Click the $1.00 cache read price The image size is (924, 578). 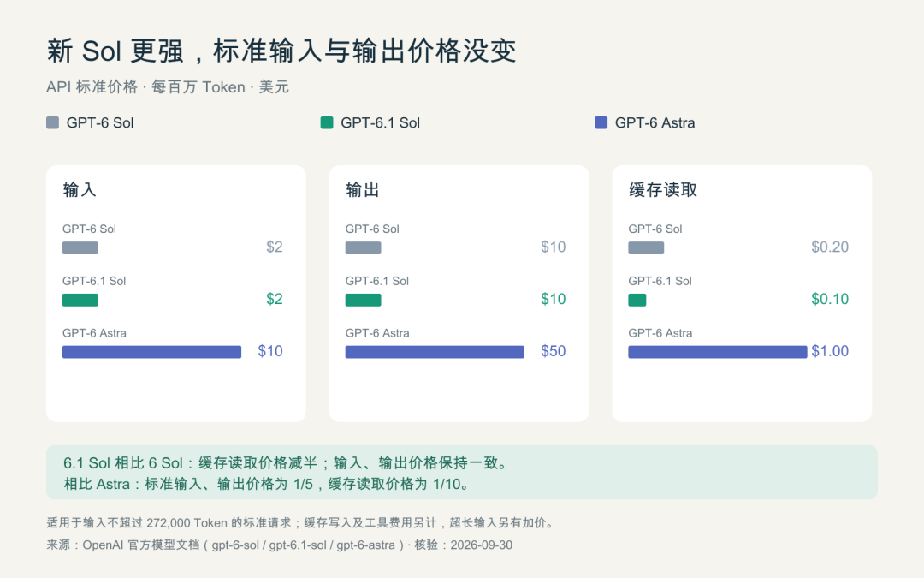pos(830,351)
